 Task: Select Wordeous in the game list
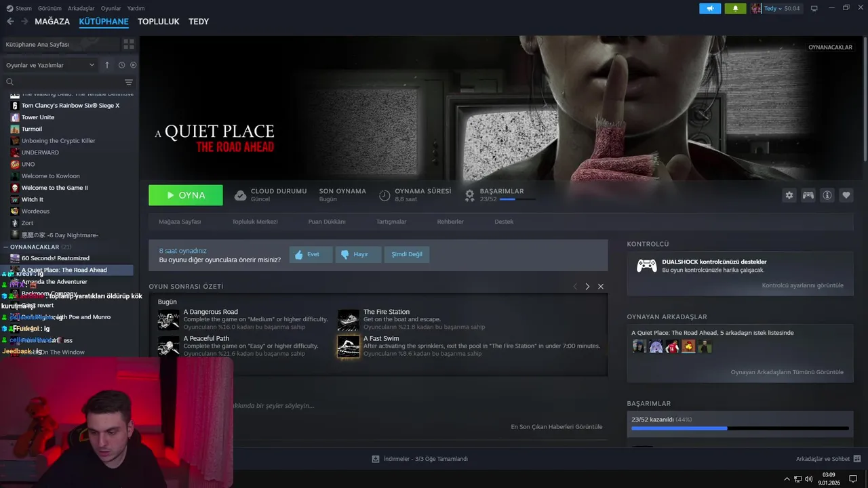coord(35,211)
